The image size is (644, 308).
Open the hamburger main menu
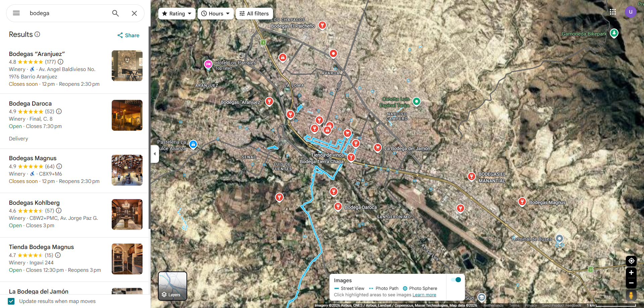[16, 13]
